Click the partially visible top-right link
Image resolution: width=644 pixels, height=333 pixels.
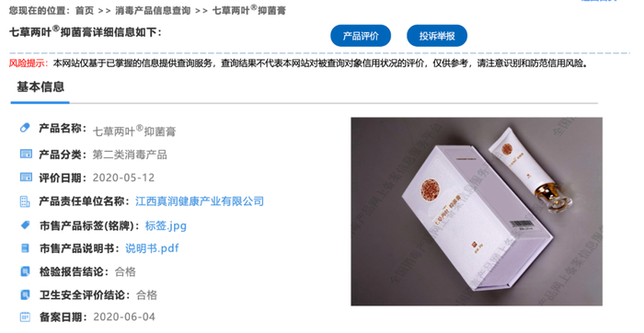click(599, 1)
